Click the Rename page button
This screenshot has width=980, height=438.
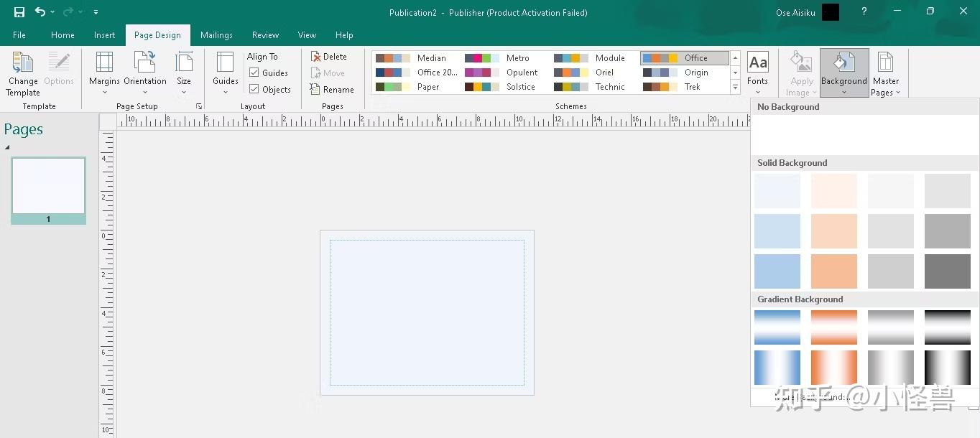click(333, 89)
